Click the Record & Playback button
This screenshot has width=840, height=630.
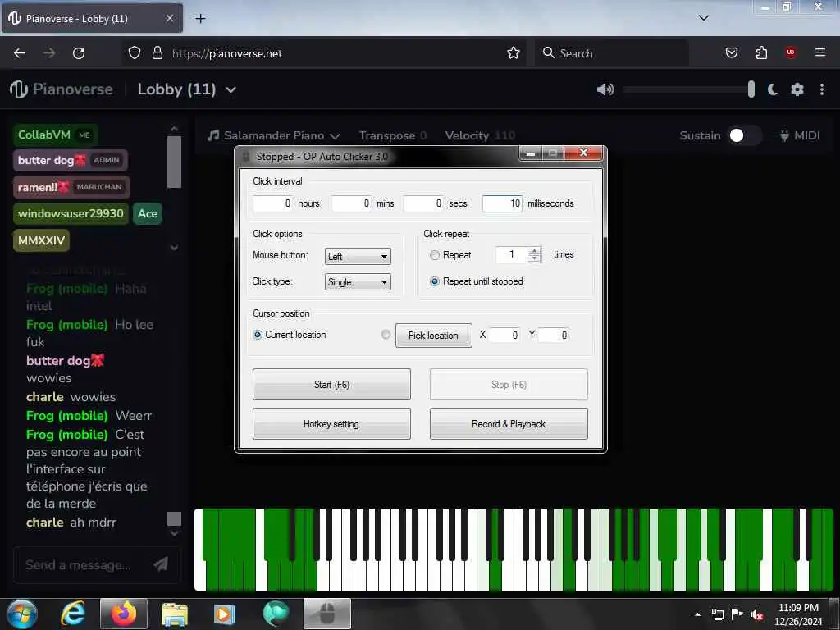click(x=509, y=424)
